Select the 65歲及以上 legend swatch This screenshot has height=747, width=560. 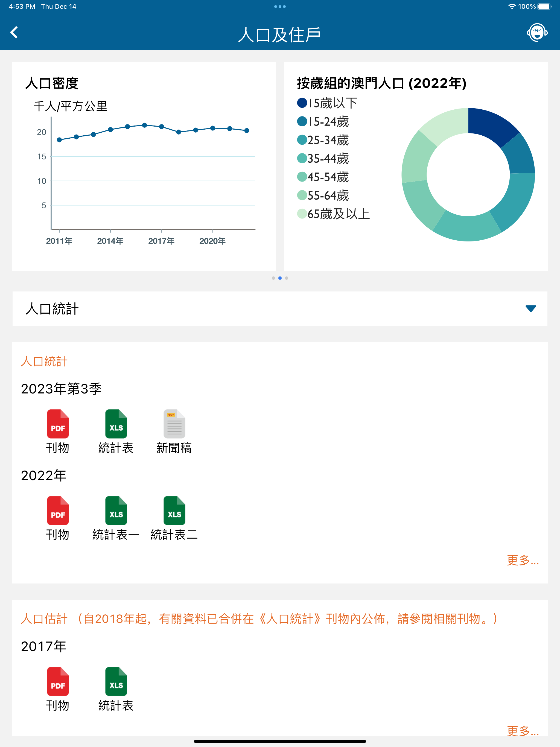pyautogui.click(x=302, y=214)
